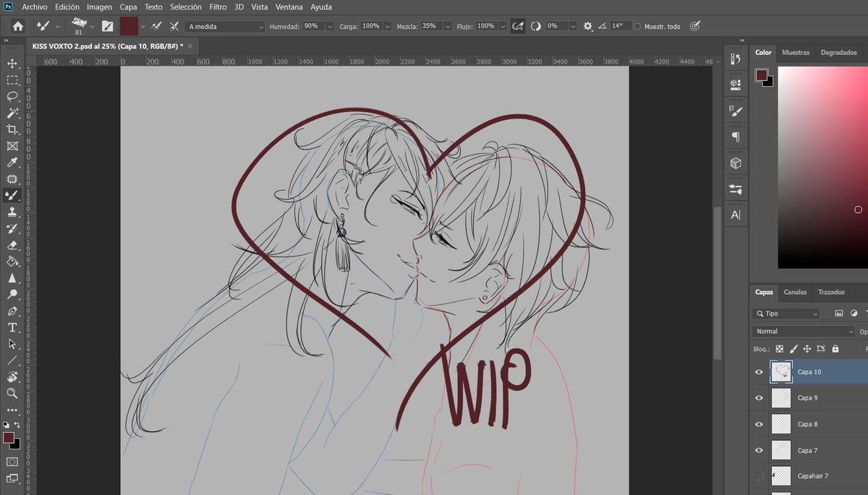
Task: Select the Frame tool
Action: click(12, 146)
